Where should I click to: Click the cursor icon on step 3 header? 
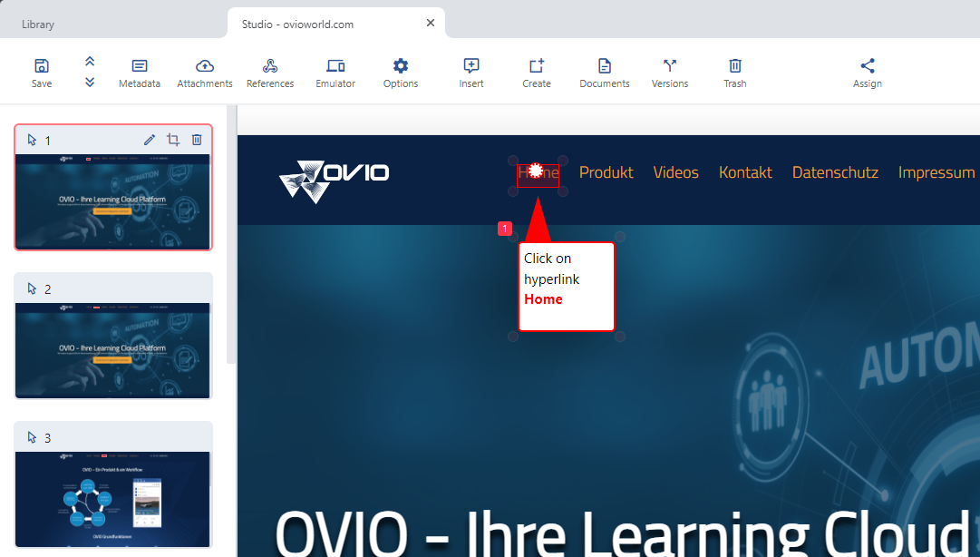pyautogui.click(x=32, y=437)
